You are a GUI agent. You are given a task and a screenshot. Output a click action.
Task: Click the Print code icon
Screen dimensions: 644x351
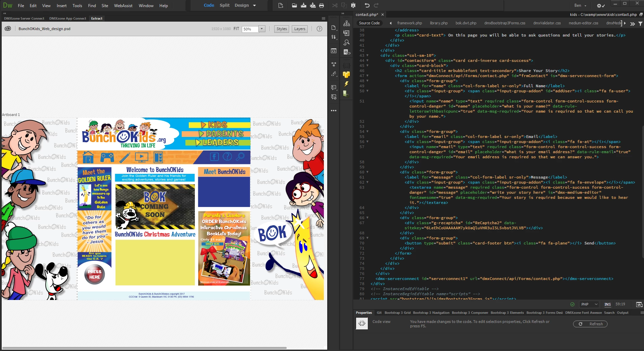tap(321, 5)
